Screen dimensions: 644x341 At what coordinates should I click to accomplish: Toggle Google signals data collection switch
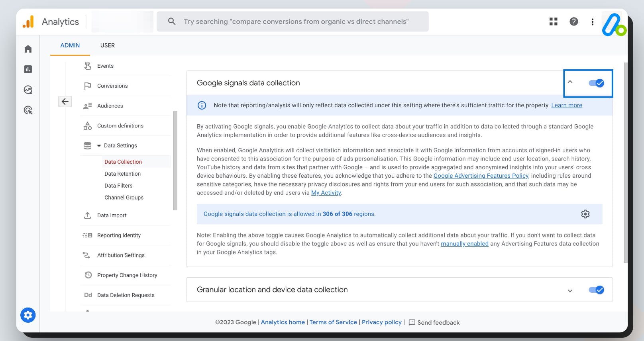pyautogui.click(x=597, y=83)
